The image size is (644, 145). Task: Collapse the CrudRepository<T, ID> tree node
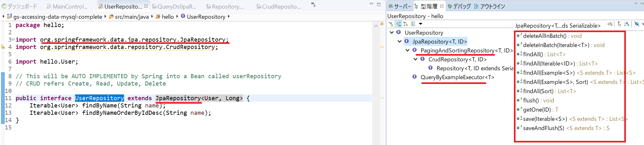(x=415, y=59)
